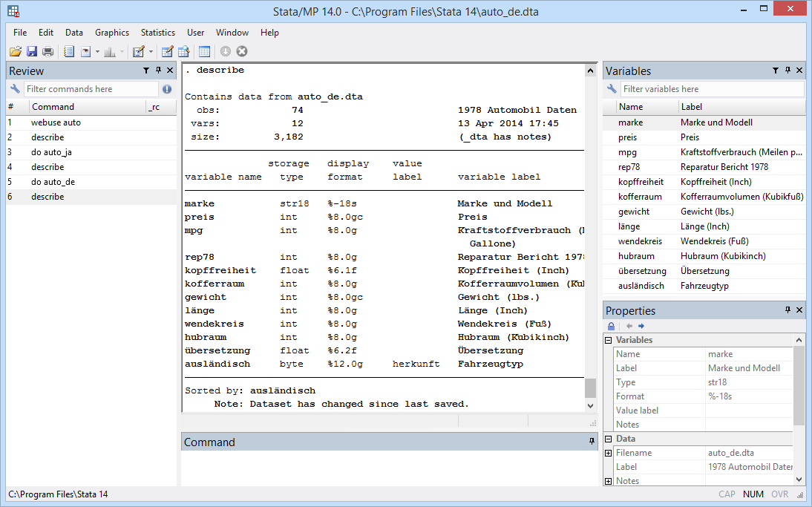The height and width of the screenshot is (507, 812).
Task: Click the Log notebook toolbar icon
Action: click(x=69, y=51)
